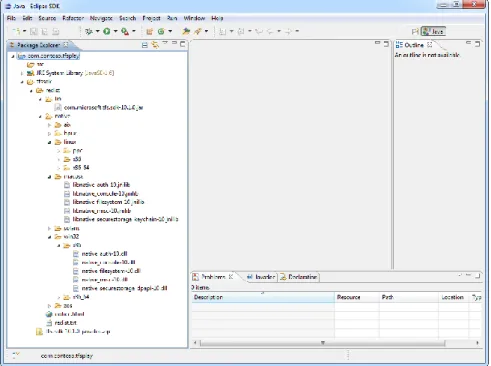Collapse the win32 folder in tree
The width and height of the screenshot is (491, 366).
pyautogui.click(x=49, y=237)
